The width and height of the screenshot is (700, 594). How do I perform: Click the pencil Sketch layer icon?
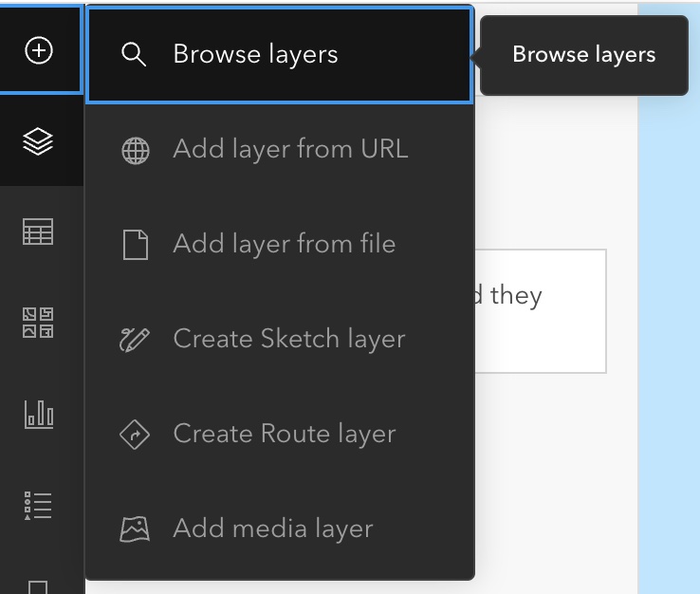pos(135,340)
